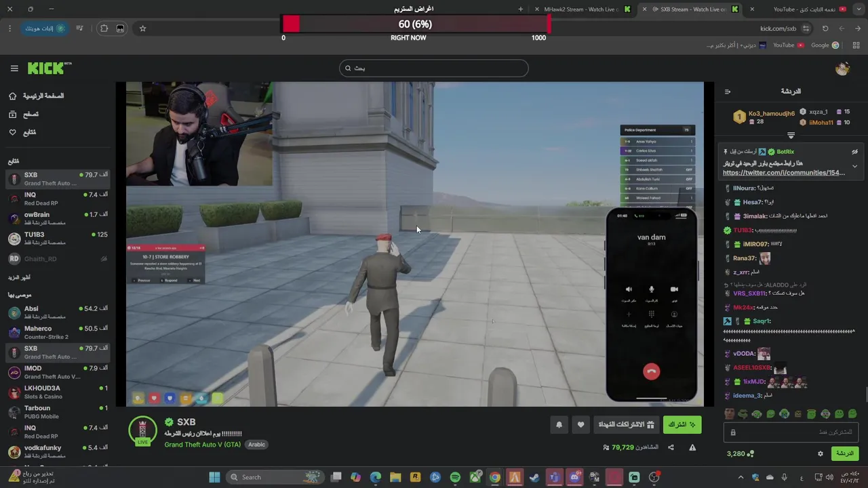Image resolution: width=868 pixels, height=488 pixels.
Task: Bookmark this page star icon
Action: point(142,28)
